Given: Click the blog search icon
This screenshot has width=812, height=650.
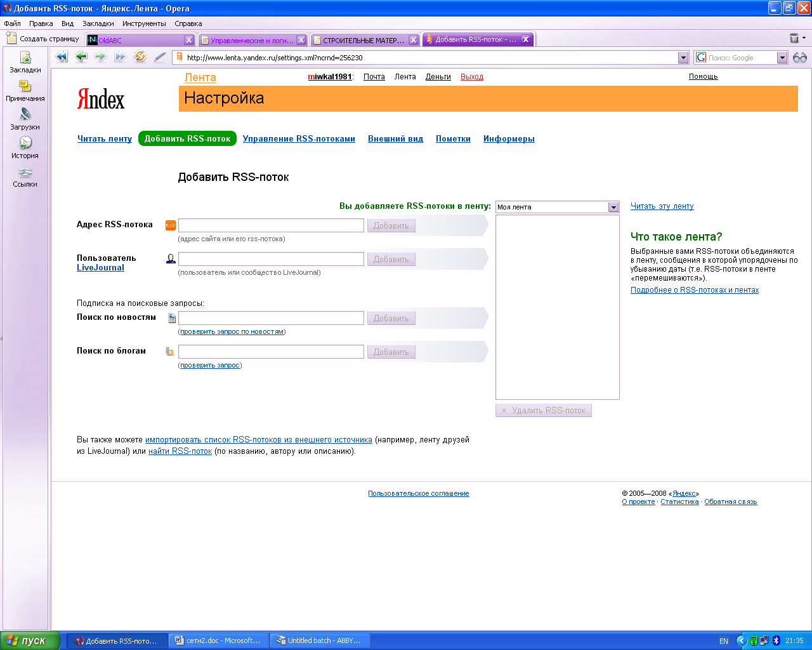Looking at the screenshot, I should [x=170, y=352].
